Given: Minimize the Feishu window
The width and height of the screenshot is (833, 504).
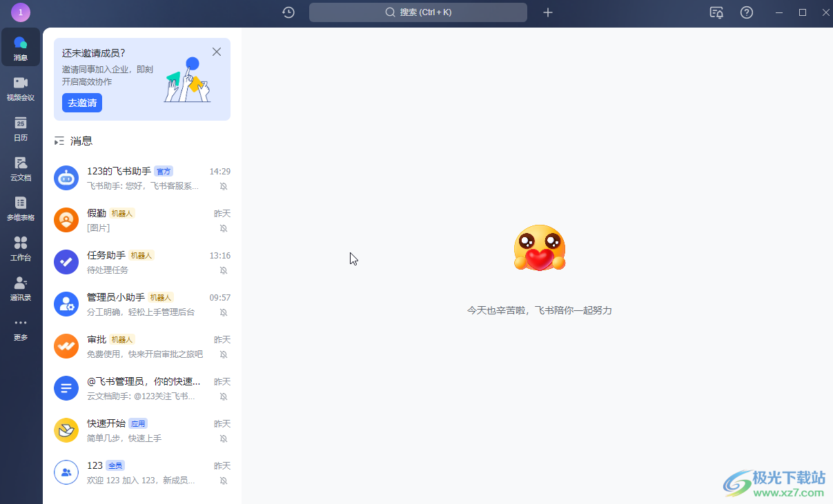Looking at the screenshot, I should [779, 12].
